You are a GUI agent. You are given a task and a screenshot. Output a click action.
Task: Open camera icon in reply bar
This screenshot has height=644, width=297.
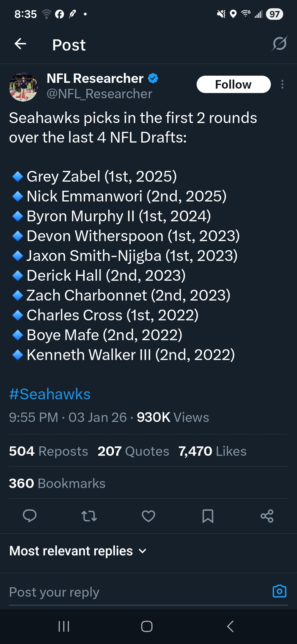point(279,591)
